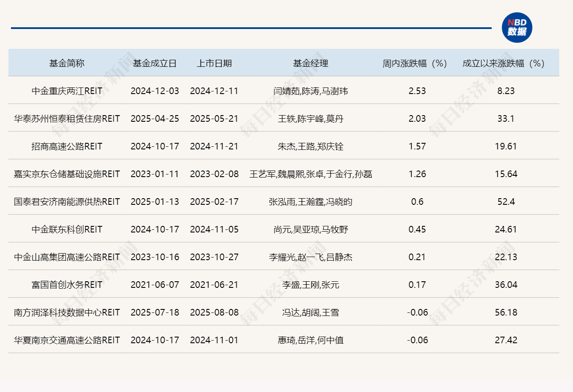The height and width of the screenshot is (392, 573).
Task: Click the 基金简称 column header
Action: point(67,63)
